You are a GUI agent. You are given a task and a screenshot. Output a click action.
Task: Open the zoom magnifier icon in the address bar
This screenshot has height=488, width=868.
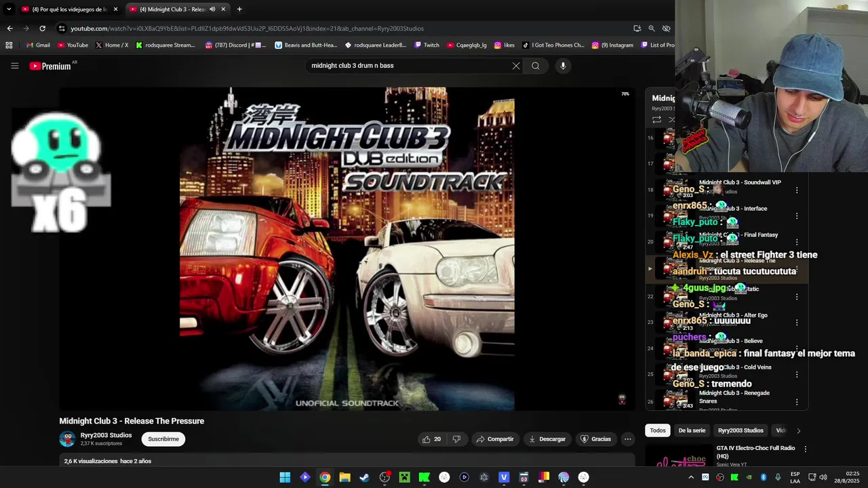coord(652,28)
